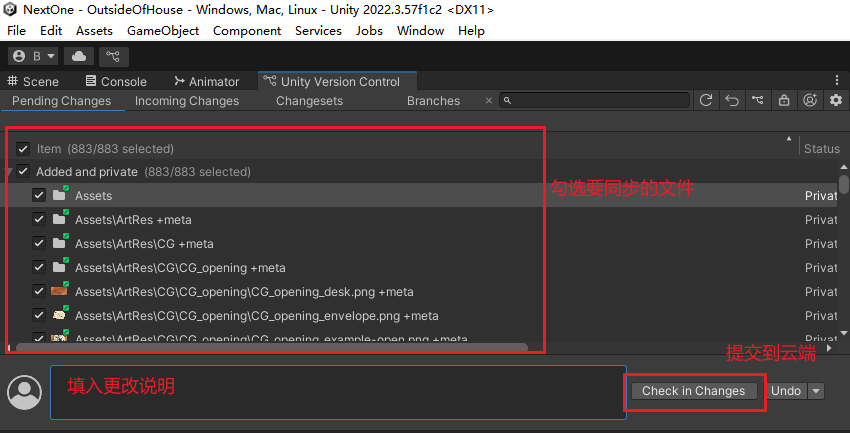Click the search field in version control
This screenshot has height=433, width=850.
(594, 100)
